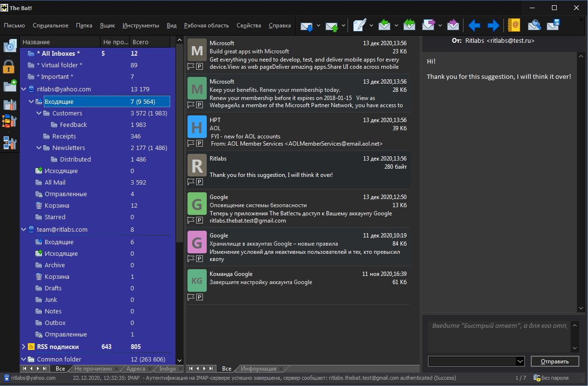This screenshot has height=386, width=588.
Task: Toggle flag on HPT AOL message
Action: 191,143
